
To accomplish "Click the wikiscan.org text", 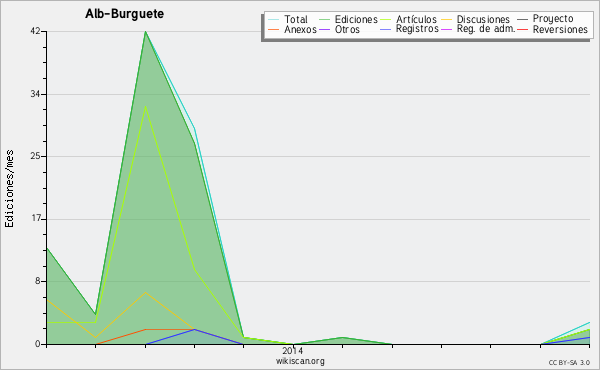I will coord(300,361).
